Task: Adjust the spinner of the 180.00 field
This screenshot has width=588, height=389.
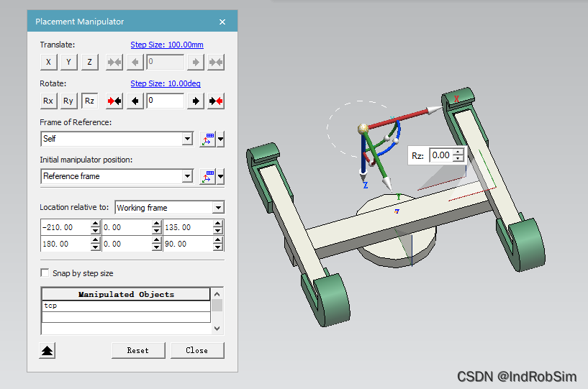Action: 95,244
